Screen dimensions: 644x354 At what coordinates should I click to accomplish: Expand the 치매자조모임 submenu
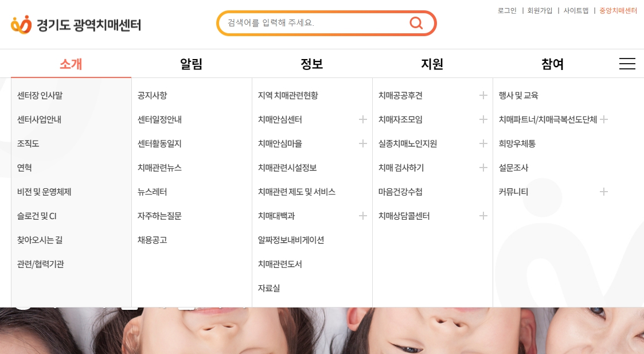tap(483, 119)
